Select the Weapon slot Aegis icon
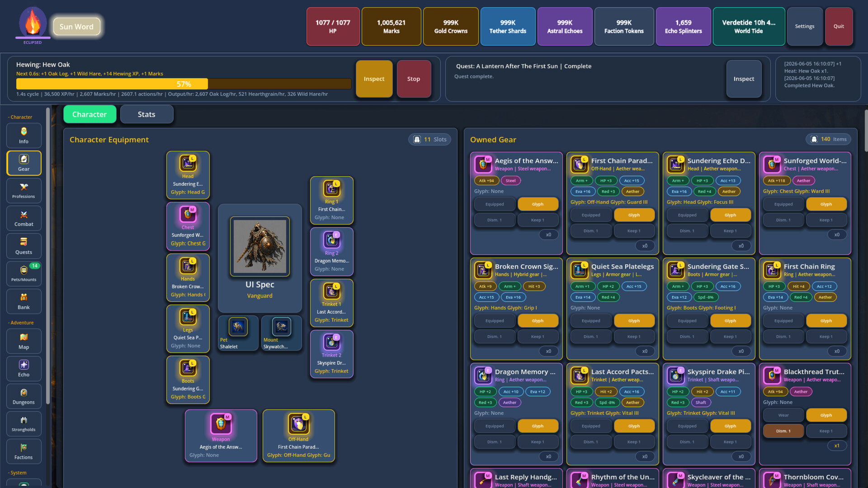The width and height of the screenshot is (868, 488). coord(221,424)
